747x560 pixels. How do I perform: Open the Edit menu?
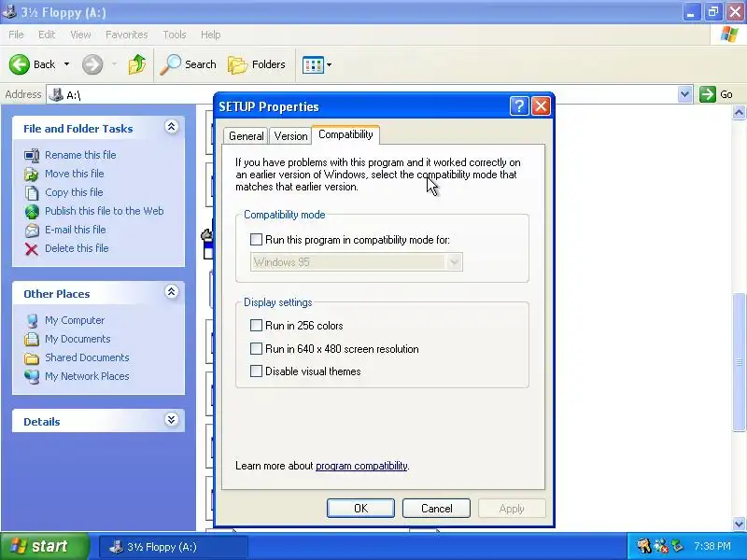click(x=47, y=35)
